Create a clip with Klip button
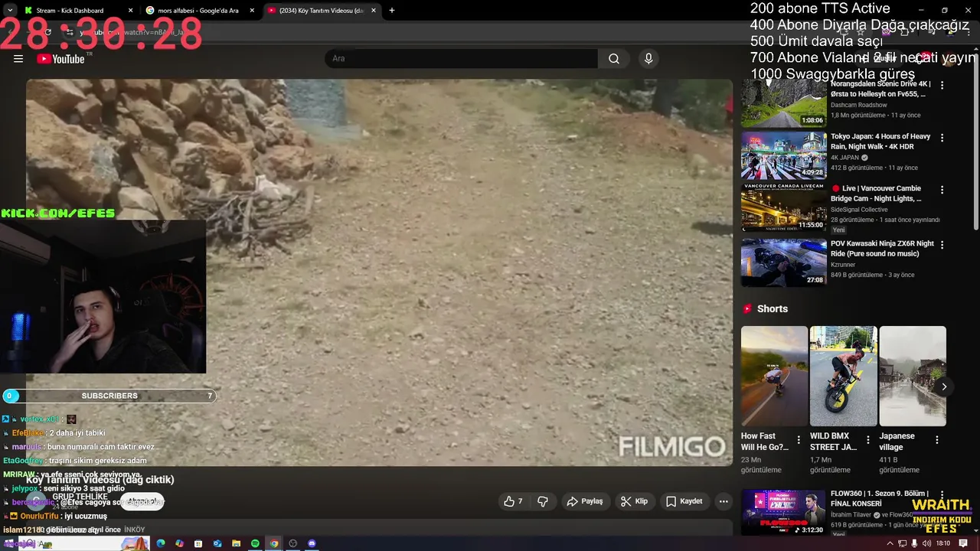The width and height of the screenshot is (980, 551). pos(635,501)
